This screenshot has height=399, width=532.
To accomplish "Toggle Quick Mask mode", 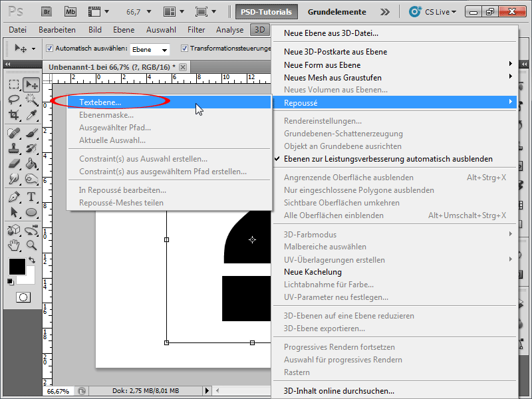I will click(x=23, y=297).
